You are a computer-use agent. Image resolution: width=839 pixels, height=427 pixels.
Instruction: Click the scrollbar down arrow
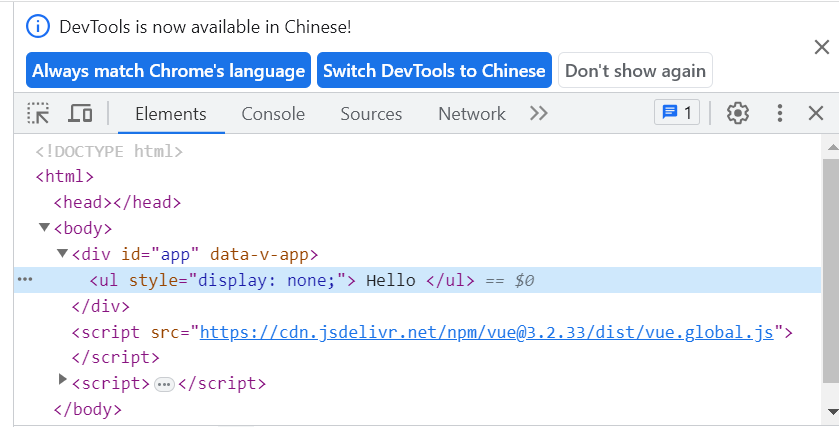(833, 411)
